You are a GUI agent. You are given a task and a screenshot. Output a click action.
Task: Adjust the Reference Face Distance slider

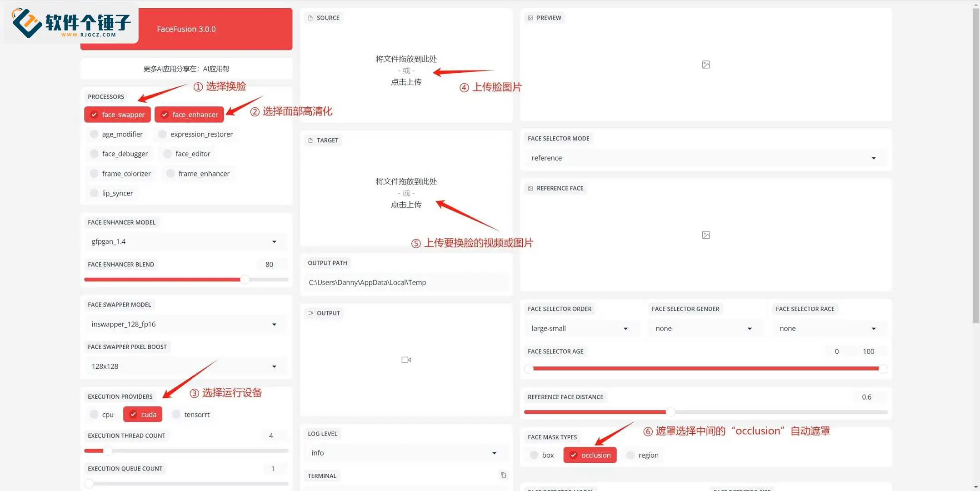pyautogui.click(x=706, y=412)
